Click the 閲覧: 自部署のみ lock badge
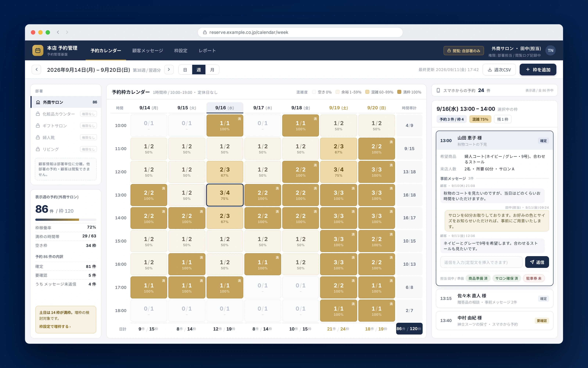 click(x=464, y=51)
